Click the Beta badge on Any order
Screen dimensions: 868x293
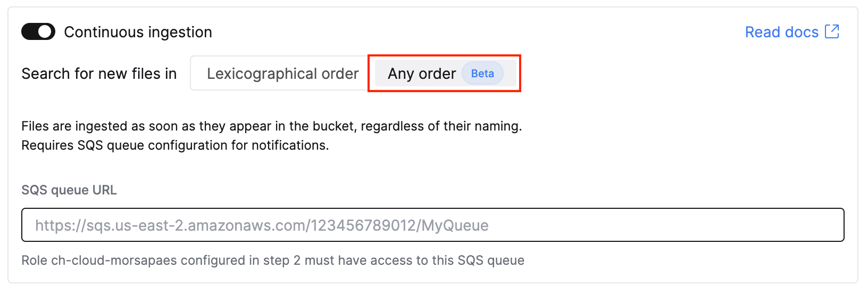(x=482, y=74)
